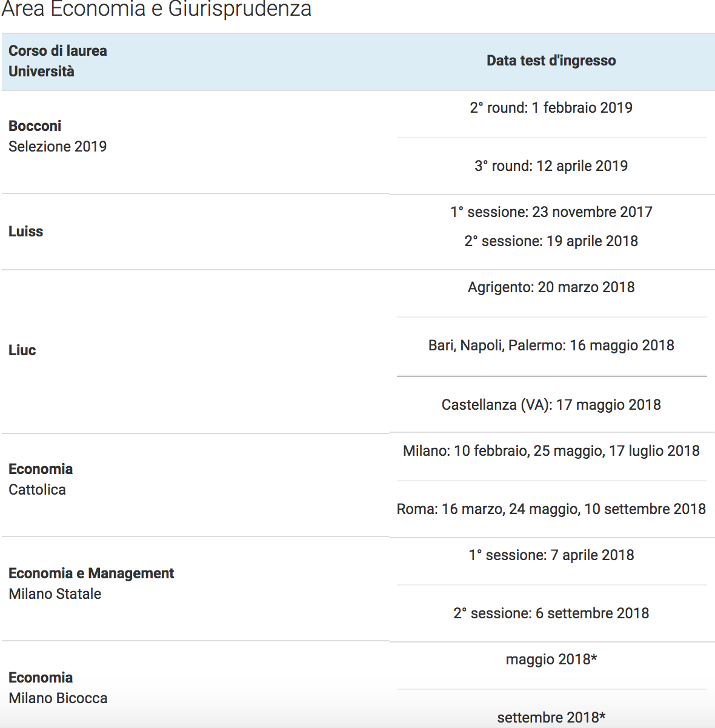The height and width of the screenshot is (728, 715).
Task: Select the 'Corso di laurea' column header
Action: 58,51
